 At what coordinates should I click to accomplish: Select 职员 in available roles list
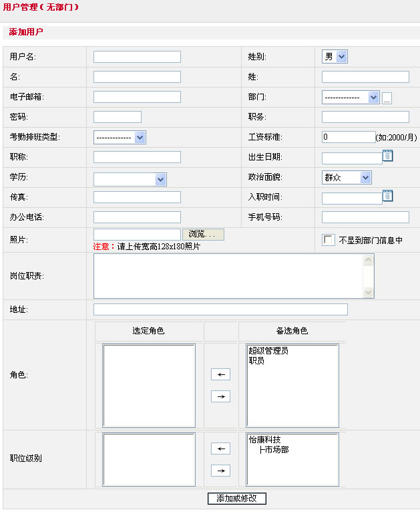(x=256, y=361)
